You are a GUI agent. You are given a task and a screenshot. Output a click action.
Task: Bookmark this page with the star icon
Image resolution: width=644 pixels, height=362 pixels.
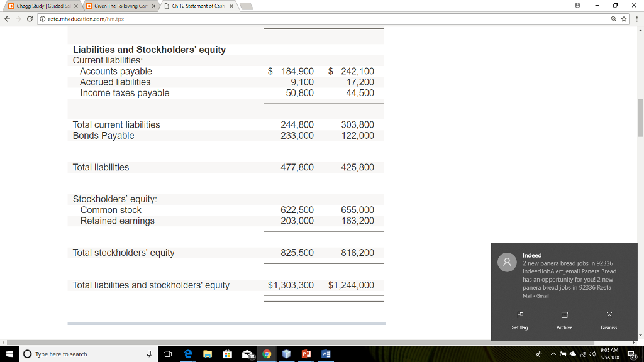623,19
